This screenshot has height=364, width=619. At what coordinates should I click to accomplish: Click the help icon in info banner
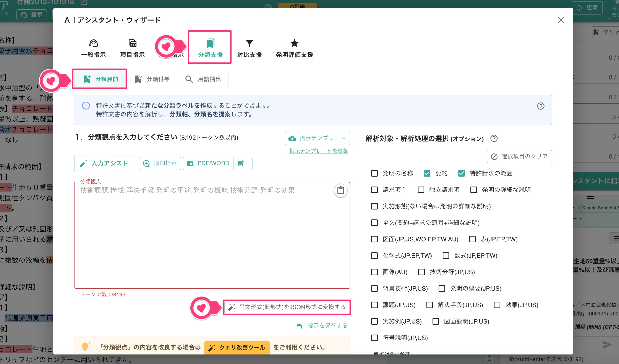coord(540,106)
